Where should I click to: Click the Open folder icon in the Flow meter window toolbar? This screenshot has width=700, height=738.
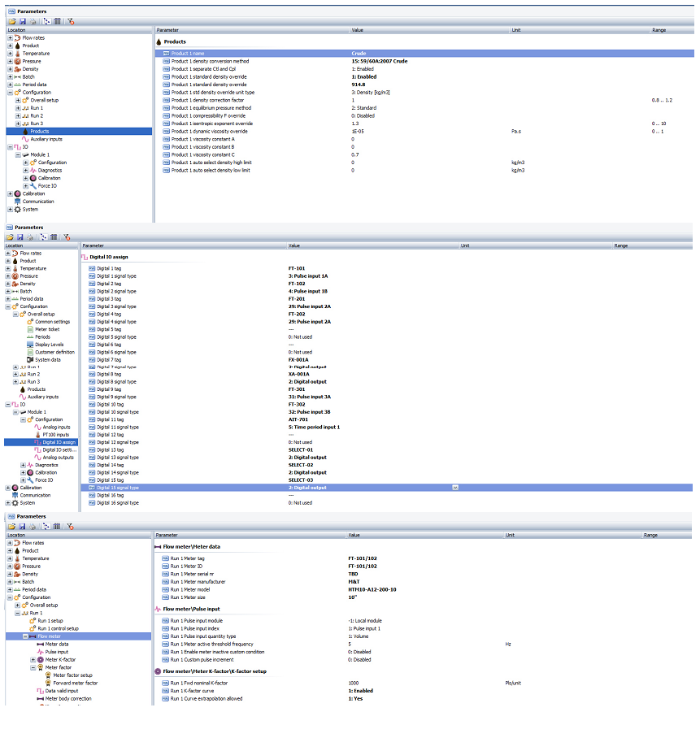[11, 527]
